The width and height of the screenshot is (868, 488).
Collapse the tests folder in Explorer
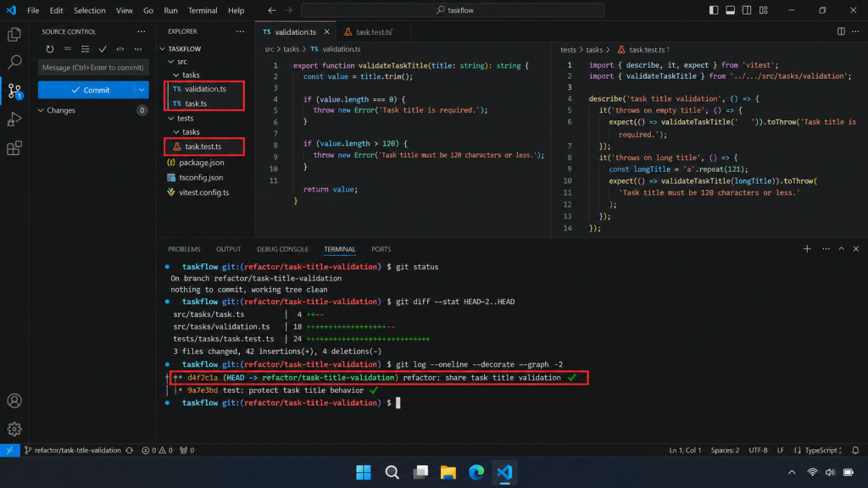(171, 118)
